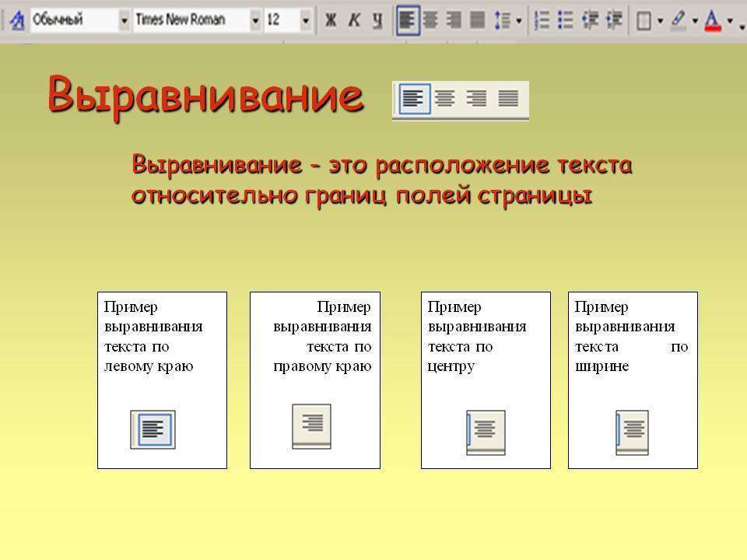Image resolution: width=747 pixels, height=560 pixels.
Task: Click the icon in the по ширине example box
Action: [x=632, y=432]
